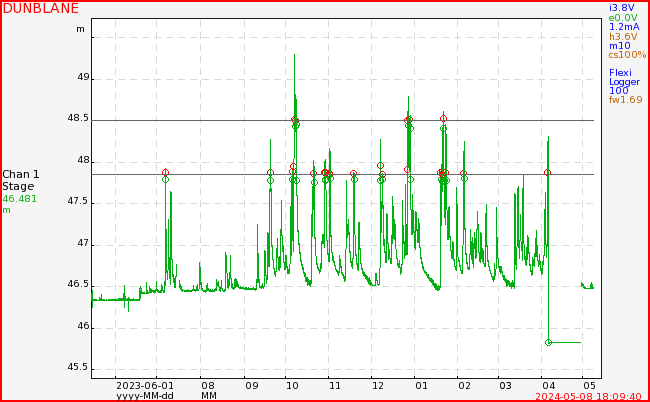
Task: Click the 12 month label on x-axis
Action: [x=378, y=385]
